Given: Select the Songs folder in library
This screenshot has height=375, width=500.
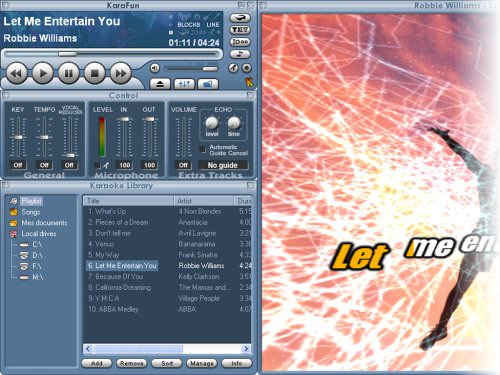Looking at the screenshot, I should click(x=31, y=212).
